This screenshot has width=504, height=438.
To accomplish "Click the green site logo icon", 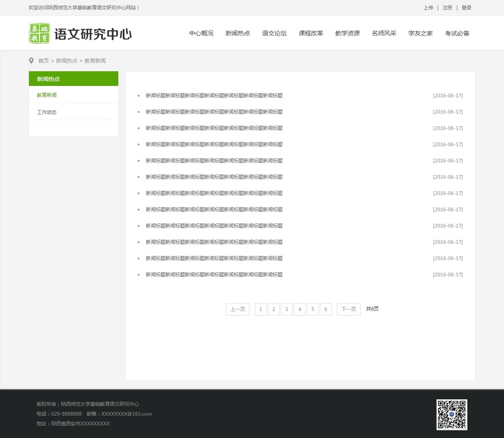I will 39,33.
